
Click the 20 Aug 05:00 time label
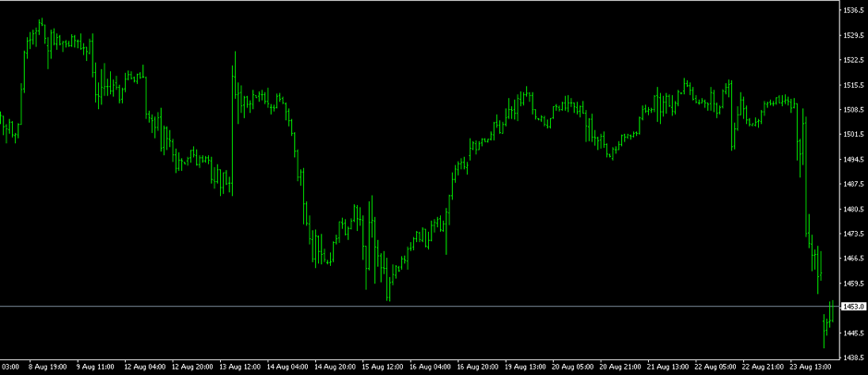(573, 368)
